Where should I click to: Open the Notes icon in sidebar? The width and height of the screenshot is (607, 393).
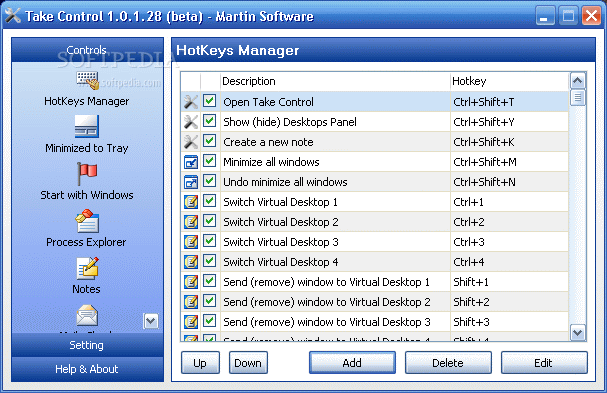tap(87, 268)
